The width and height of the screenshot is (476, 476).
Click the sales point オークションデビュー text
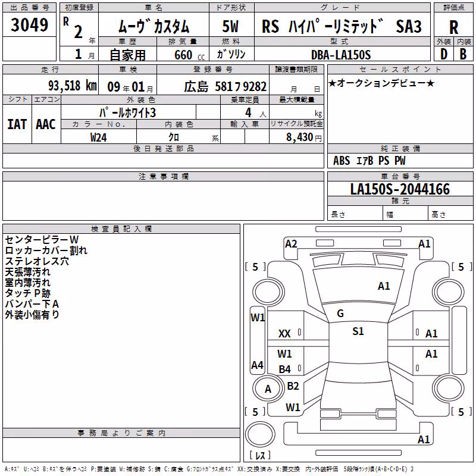click(381, 83)
